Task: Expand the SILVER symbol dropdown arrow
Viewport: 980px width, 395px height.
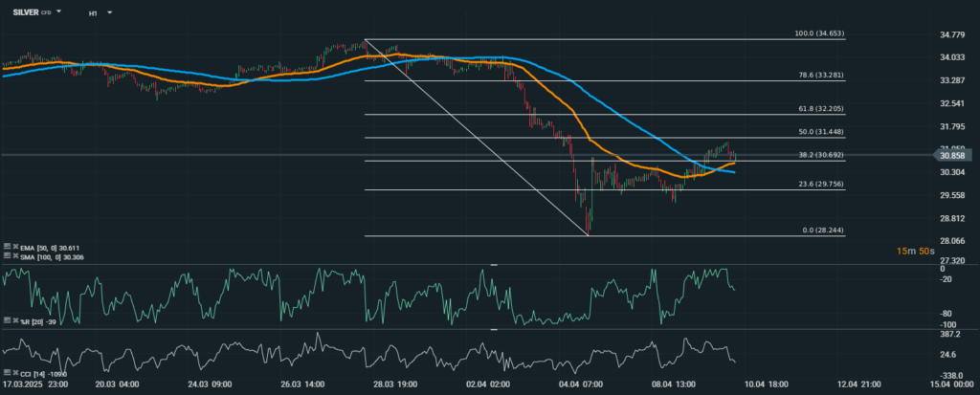Action: click(59, 13)
